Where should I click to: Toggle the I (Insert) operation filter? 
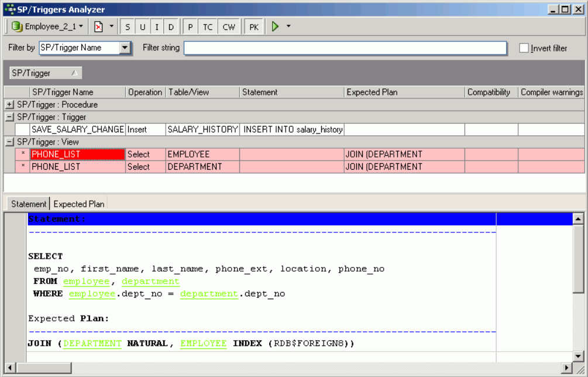pyautogui.click(x=157, y=27)
